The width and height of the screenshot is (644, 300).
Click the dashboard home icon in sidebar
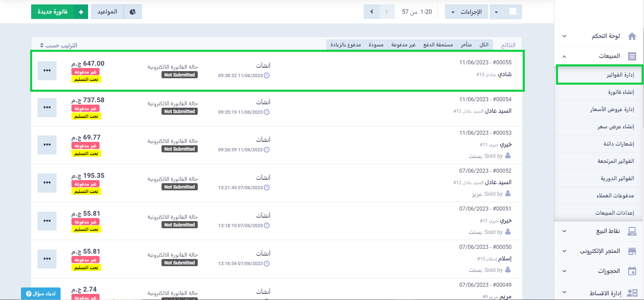(x=632, y=36)
